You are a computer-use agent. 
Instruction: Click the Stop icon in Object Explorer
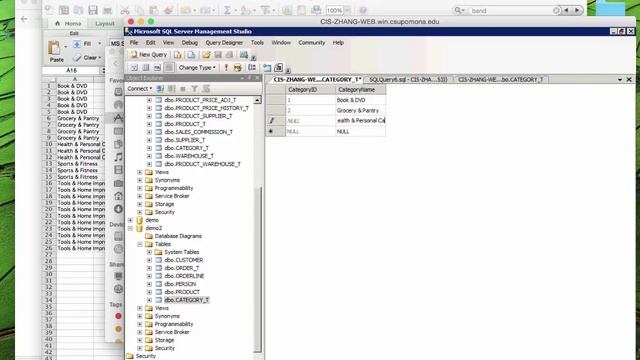183,89
